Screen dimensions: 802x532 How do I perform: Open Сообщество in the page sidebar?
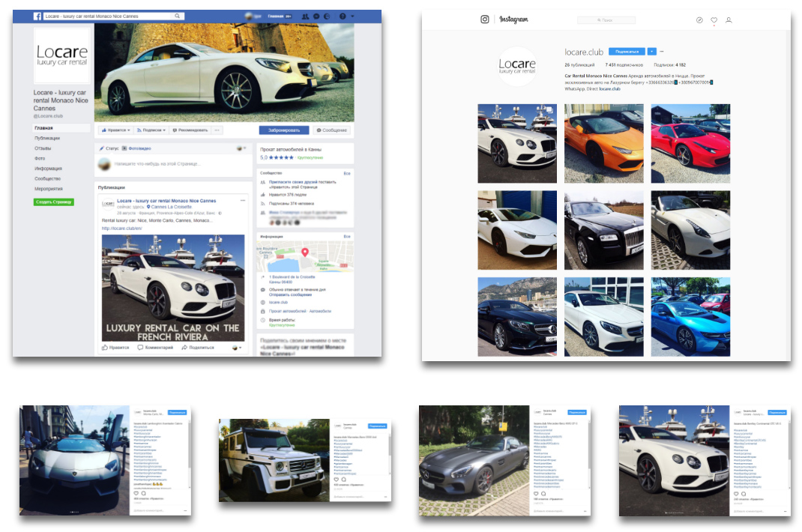[x=47, y=178]
